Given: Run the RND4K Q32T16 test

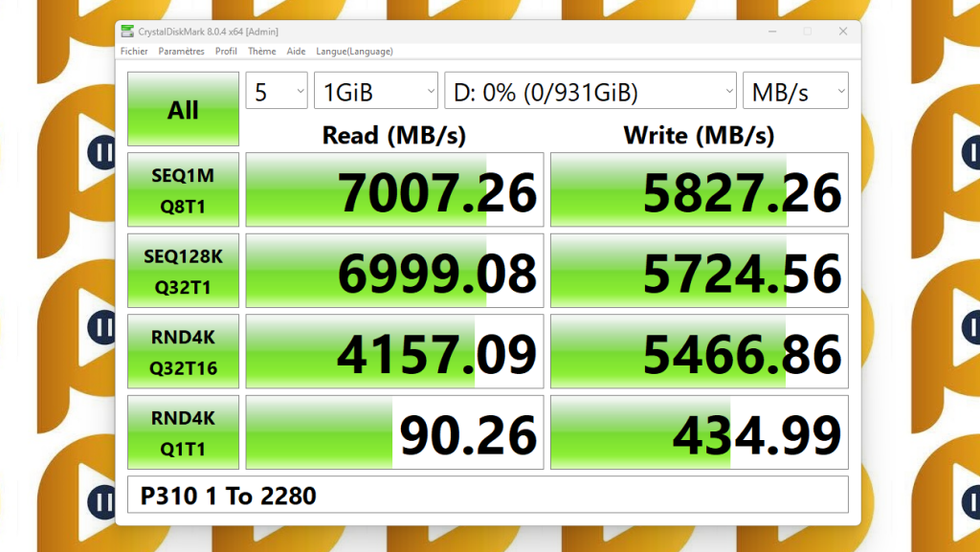Looking at the screenshot, I should [183, 351].
